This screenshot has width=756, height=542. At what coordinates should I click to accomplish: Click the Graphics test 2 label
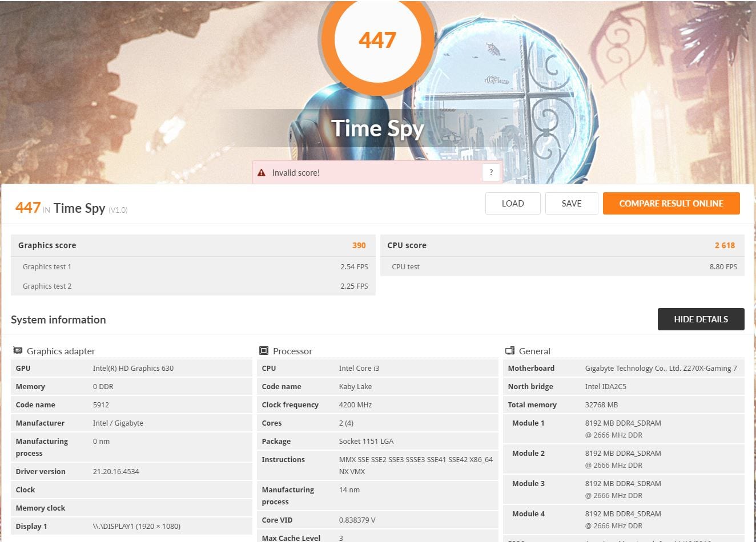47,286
